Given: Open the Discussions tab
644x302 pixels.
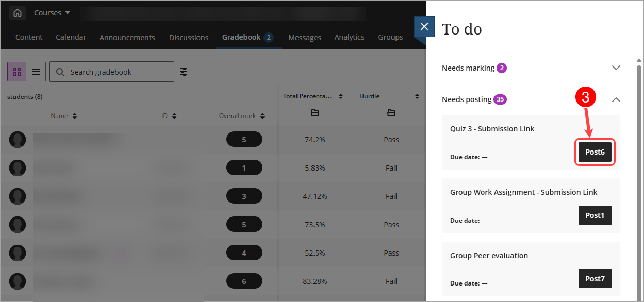Looking at the screenshot, I should [x=189, y=38].
